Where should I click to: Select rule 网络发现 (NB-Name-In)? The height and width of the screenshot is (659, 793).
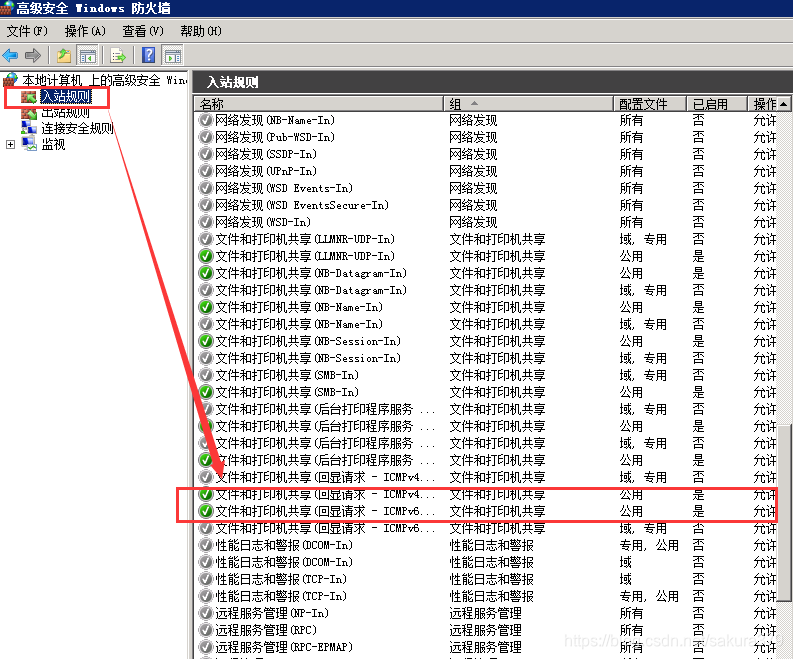click(275, 120)
